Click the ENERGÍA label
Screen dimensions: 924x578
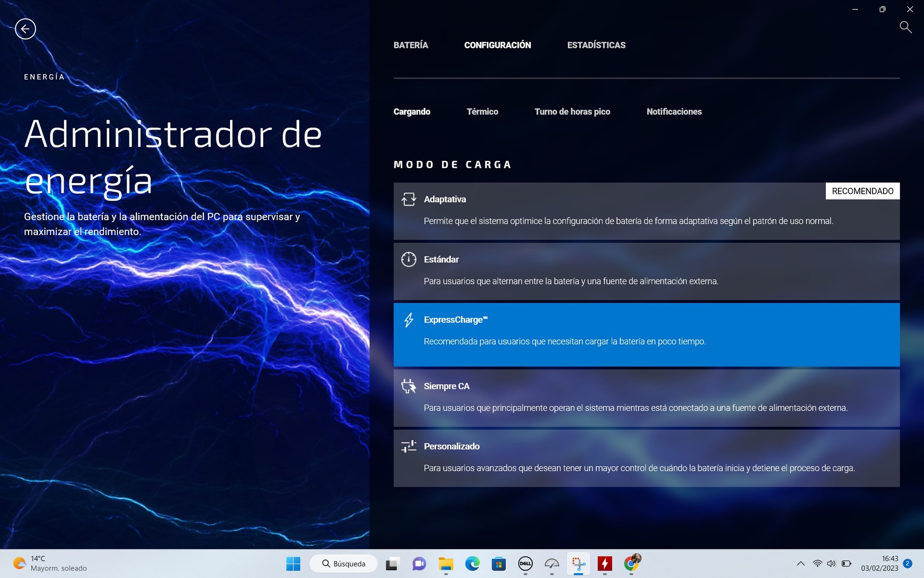[44, 77]
